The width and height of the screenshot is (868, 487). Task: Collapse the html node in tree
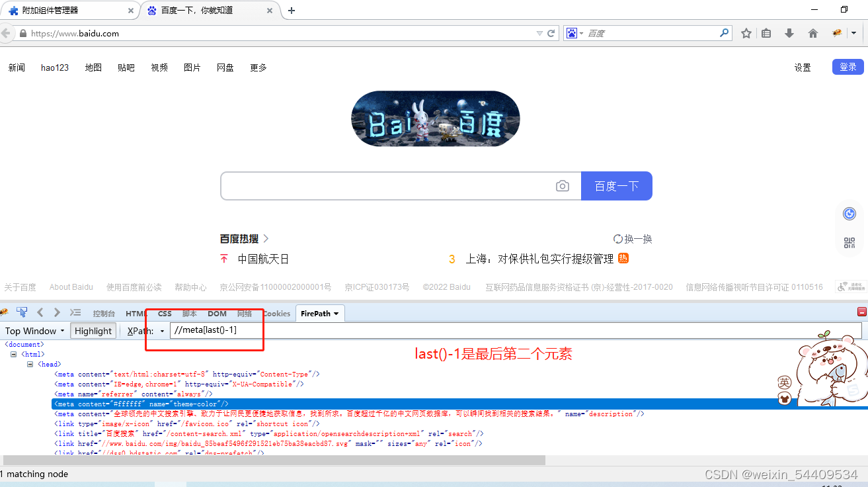[x=14, y=355]
